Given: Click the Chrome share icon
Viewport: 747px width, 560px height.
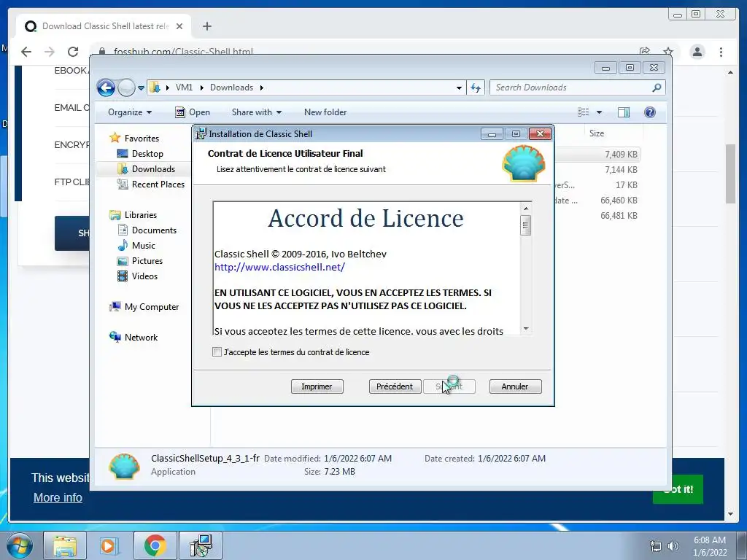Looking at the screenshot, I should tap(645, 52).
